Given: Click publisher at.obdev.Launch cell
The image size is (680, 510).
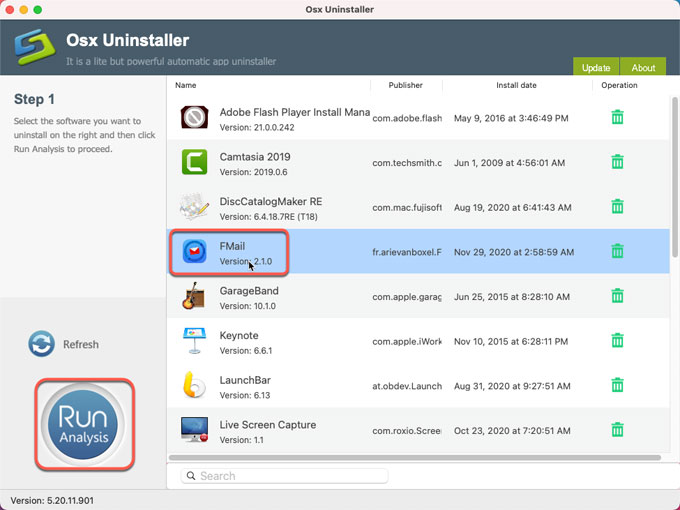Looking at the screenshot, I should coord(407,386).
